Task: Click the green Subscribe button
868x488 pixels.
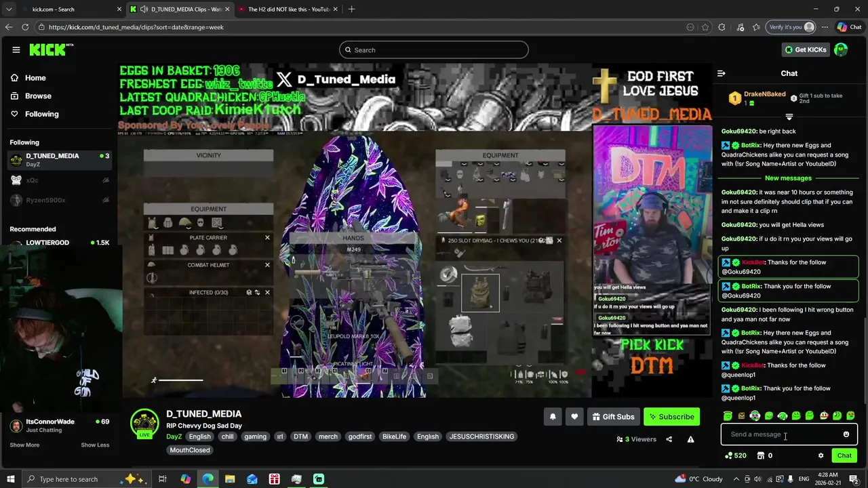Action: click(671, 417)
